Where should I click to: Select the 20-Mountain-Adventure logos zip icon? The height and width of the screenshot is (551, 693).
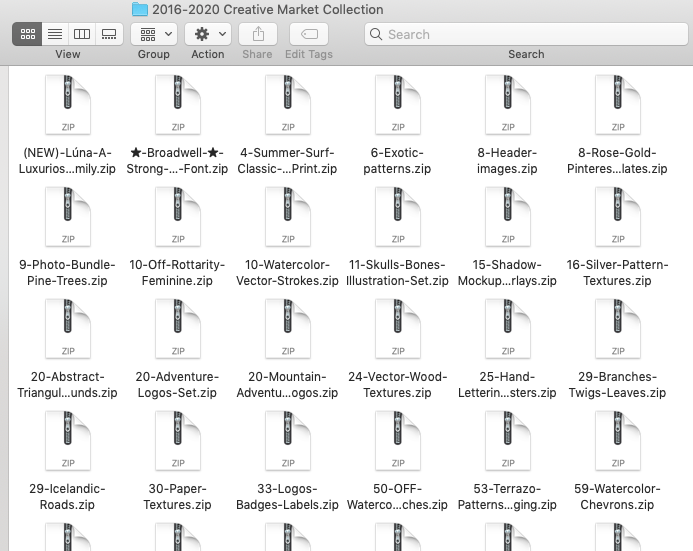(x=288, y=329)
